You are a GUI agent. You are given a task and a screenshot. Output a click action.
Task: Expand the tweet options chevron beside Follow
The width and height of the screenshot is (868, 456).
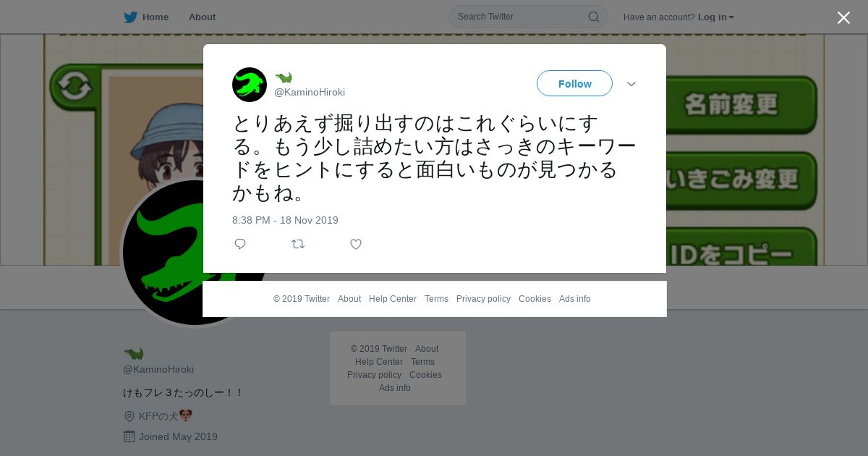click(631, 84)
